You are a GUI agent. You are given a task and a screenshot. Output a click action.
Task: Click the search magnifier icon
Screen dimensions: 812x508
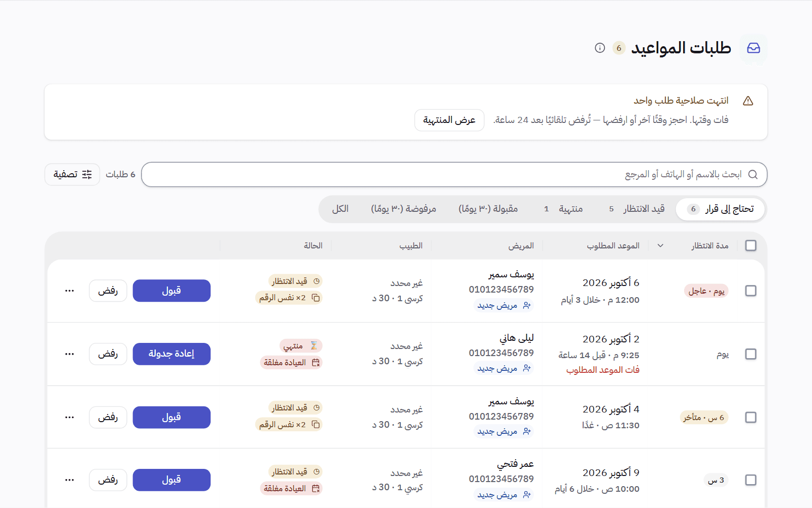click(753, 174)
